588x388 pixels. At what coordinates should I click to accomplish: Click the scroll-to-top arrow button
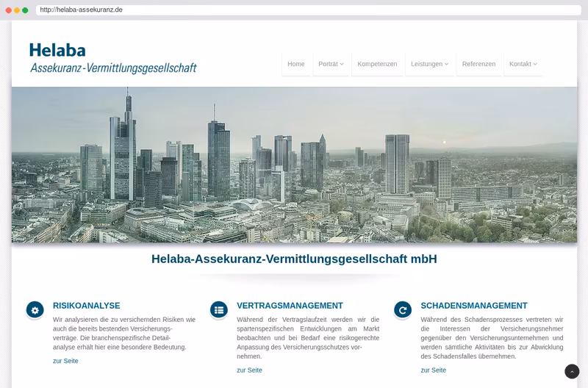point(572,372)
